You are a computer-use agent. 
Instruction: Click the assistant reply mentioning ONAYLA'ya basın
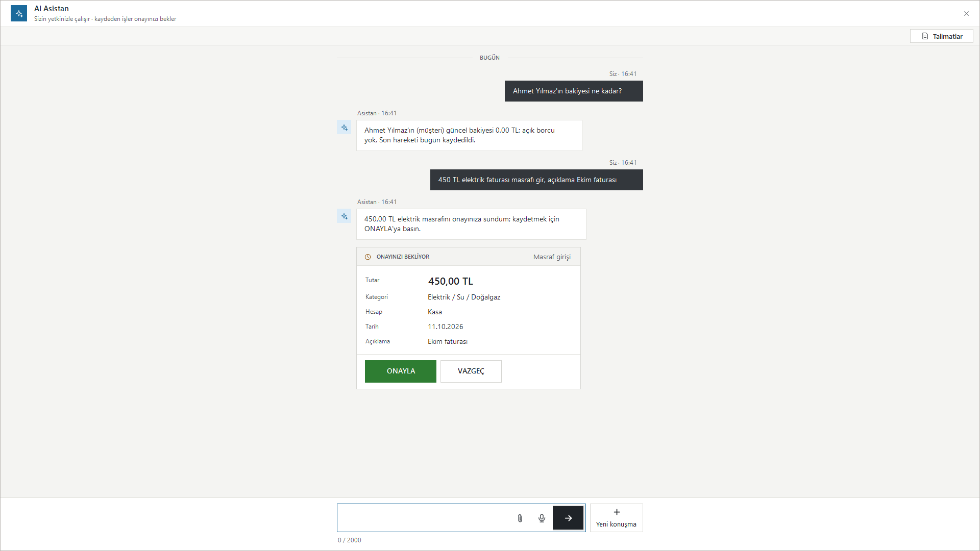click(x=471, y=224)
